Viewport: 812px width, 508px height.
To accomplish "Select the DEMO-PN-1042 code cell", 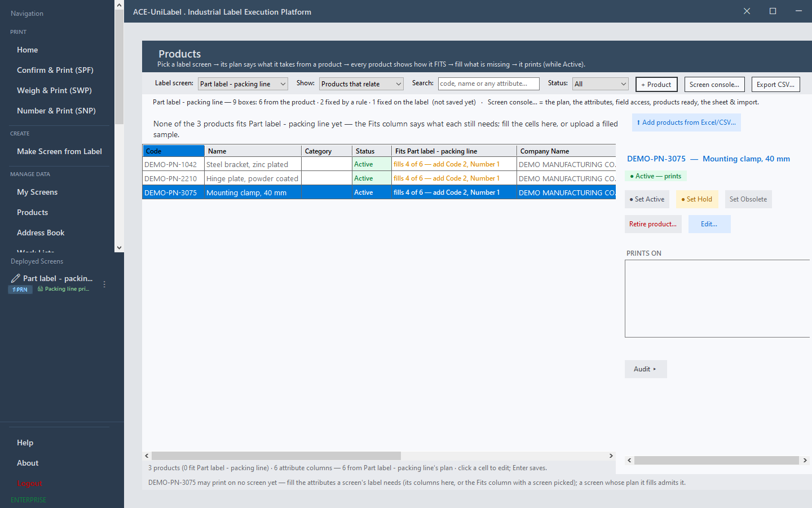I will pos(174,164).
